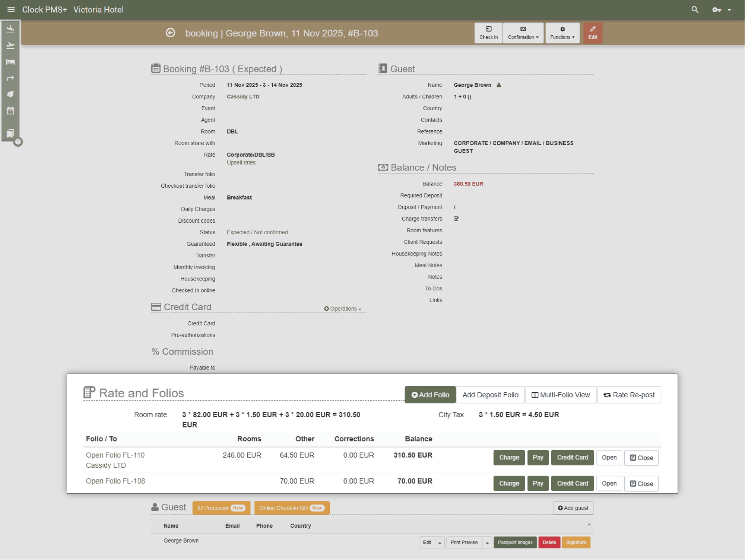This screenshot has height=560, width=745.
Task: Select the arrivals plane icon in the sidebar
Action: [x=10, y=29]
